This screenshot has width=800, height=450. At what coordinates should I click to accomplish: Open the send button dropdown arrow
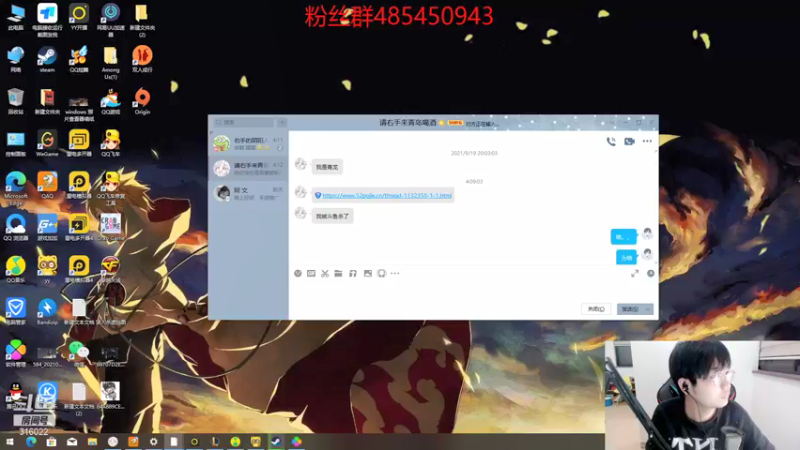[x=648, y=309]
